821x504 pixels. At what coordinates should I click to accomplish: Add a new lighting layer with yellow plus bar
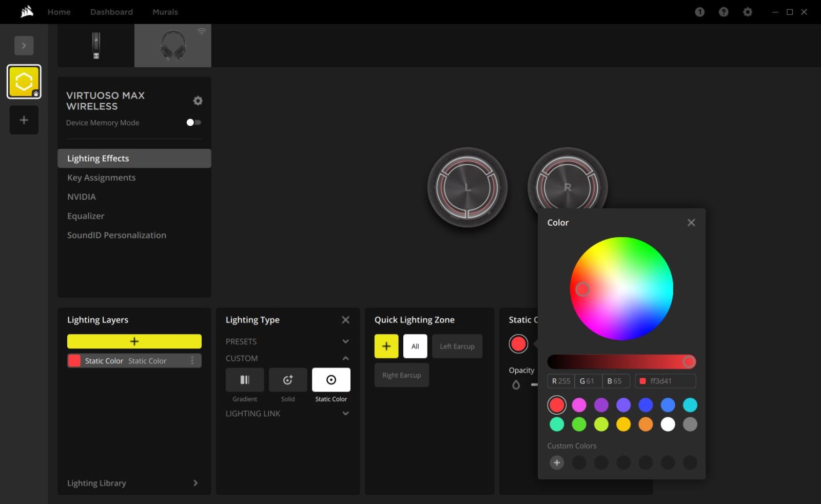134,341
